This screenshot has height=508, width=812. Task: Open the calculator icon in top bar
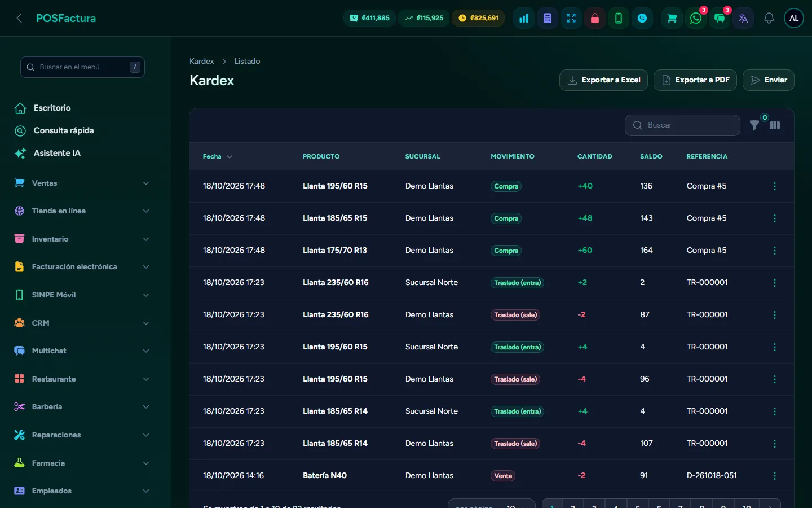coord(548,18)
